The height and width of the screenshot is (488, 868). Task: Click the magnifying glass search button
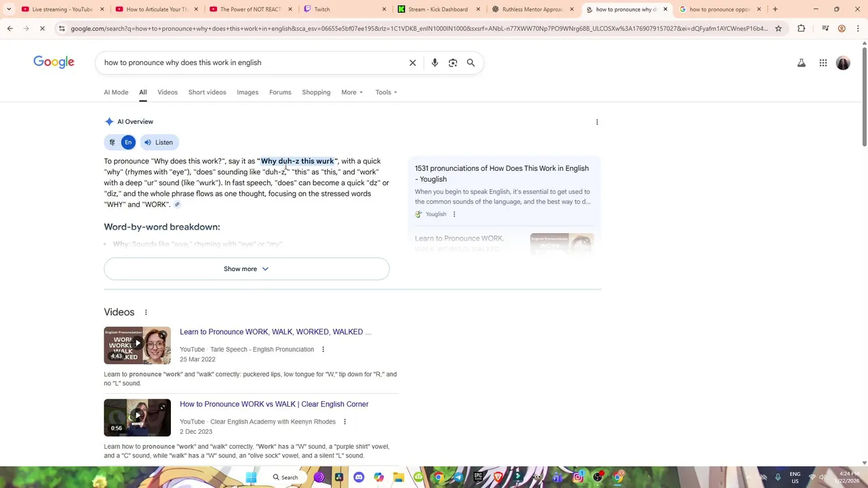(471, 63)
